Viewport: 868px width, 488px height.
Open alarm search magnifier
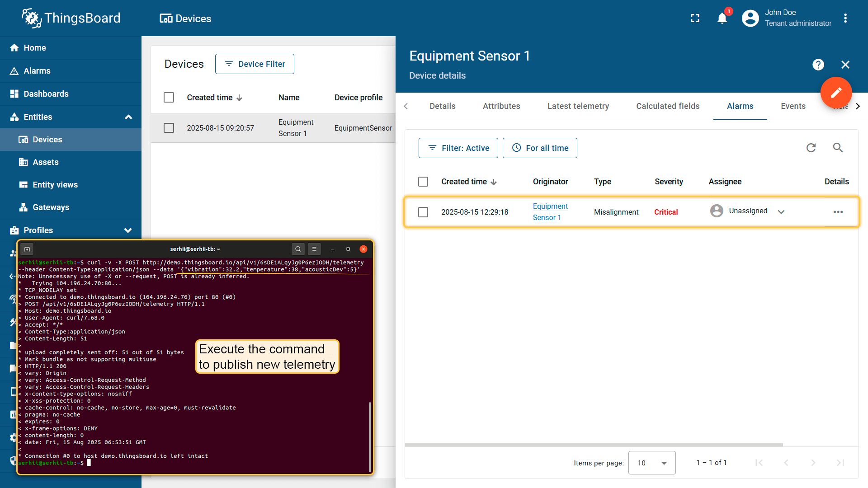click(838, 148)
